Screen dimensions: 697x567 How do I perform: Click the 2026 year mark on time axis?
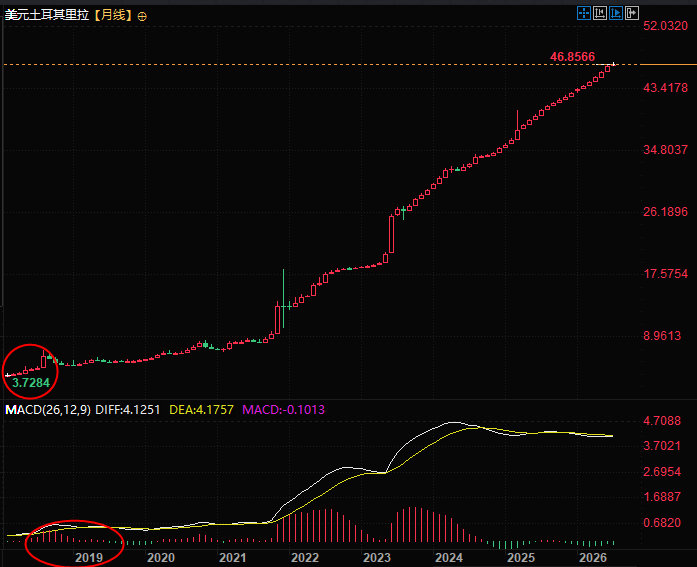tap(593, 557)
